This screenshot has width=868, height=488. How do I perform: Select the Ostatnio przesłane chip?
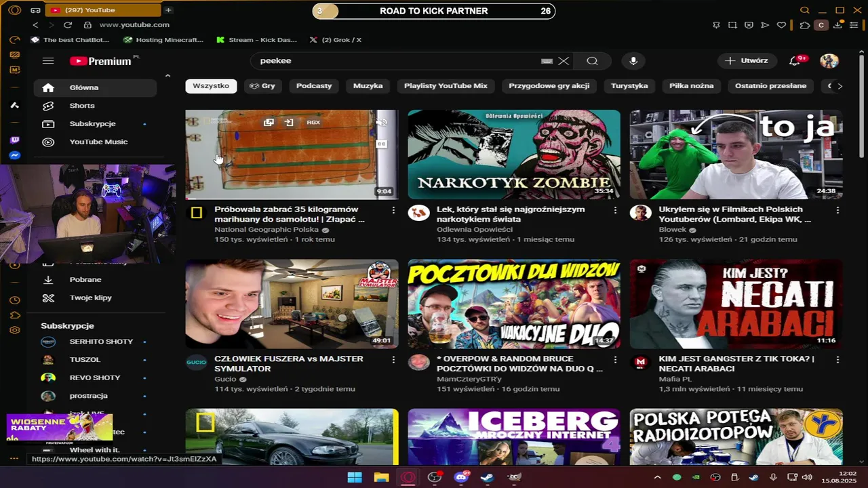coord(770,86)
